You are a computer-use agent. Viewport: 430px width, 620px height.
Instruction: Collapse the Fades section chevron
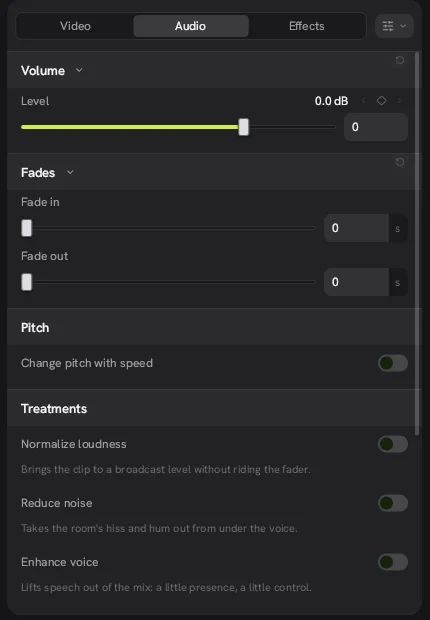(x=70, y=172)
